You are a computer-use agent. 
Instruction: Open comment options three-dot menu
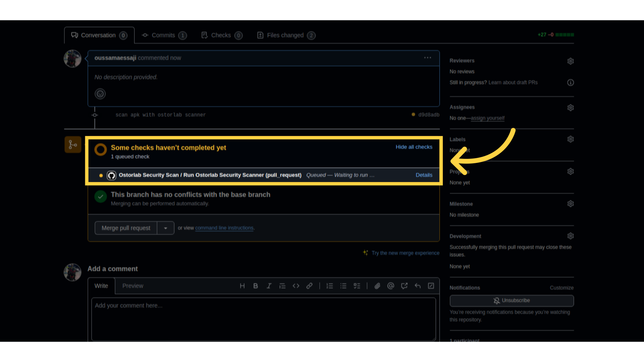click(427, 58)
